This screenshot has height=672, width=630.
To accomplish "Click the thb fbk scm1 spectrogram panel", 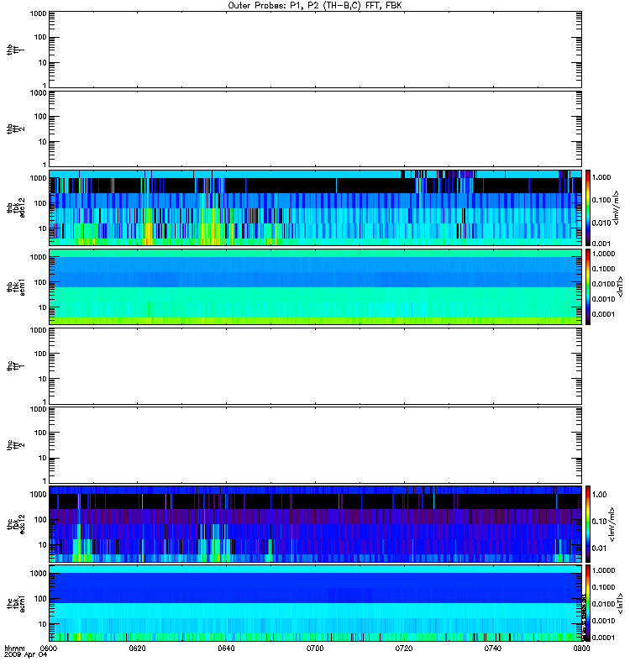I will 315,286.
